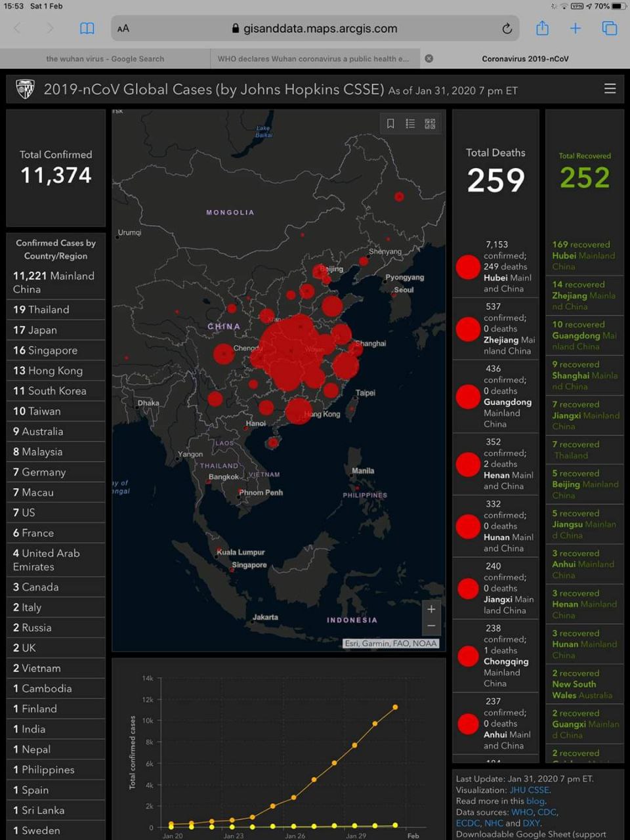The width and height of the screenshot is (630, 840).
Task: Open the AA reader text-size menu
Action: point(123,28)
